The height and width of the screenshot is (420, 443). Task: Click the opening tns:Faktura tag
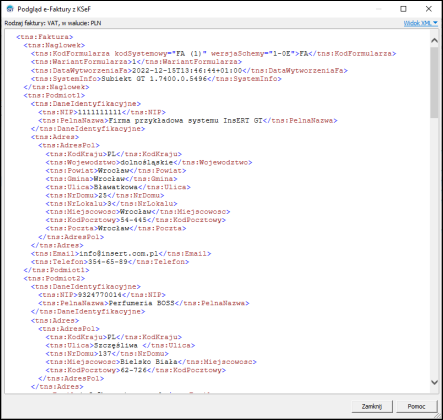tap(45, 37)
